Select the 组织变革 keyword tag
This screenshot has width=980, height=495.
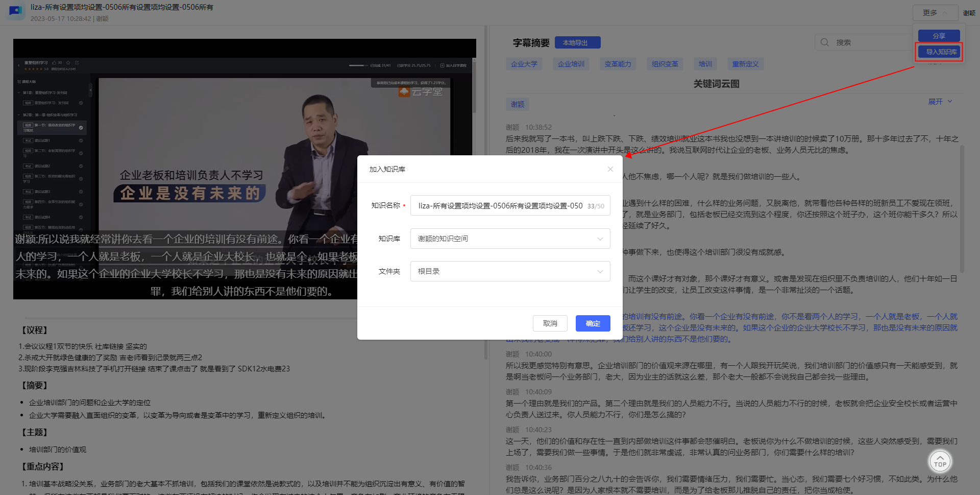(665, 64)
